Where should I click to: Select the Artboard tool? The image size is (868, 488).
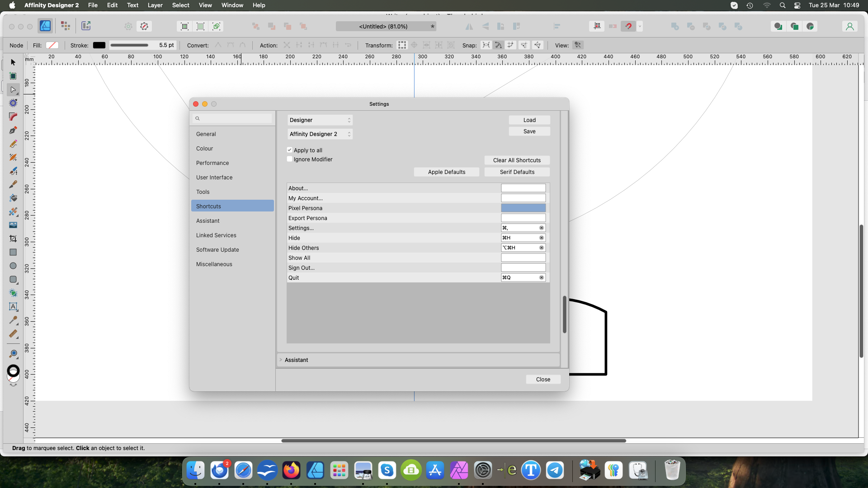point(13,76)
